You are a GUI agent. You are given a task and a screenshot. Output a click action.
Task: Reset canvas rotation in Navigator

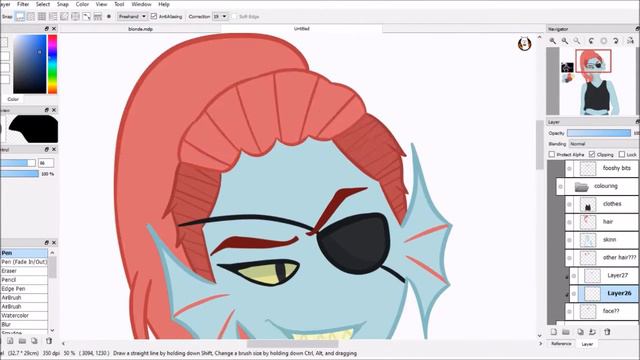tap(604, 41)
